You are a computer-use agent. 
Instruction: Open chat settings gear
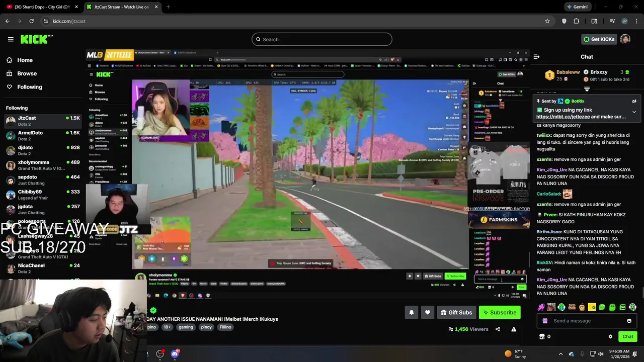[610, 337]
